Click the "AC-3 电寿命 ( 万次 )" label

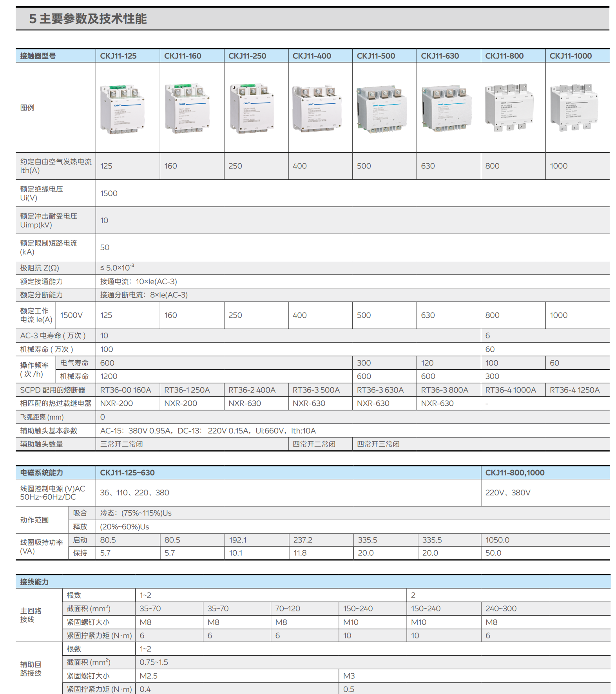pyautogui.click(x=53, y=336)
